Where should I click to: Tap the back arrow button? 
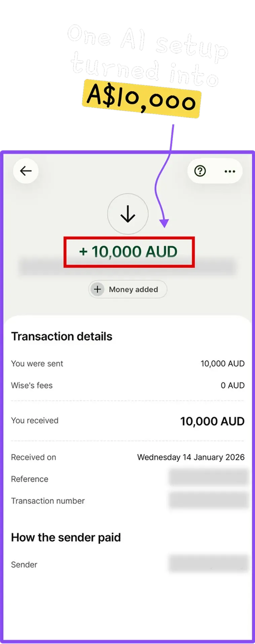tap(26, 171)
